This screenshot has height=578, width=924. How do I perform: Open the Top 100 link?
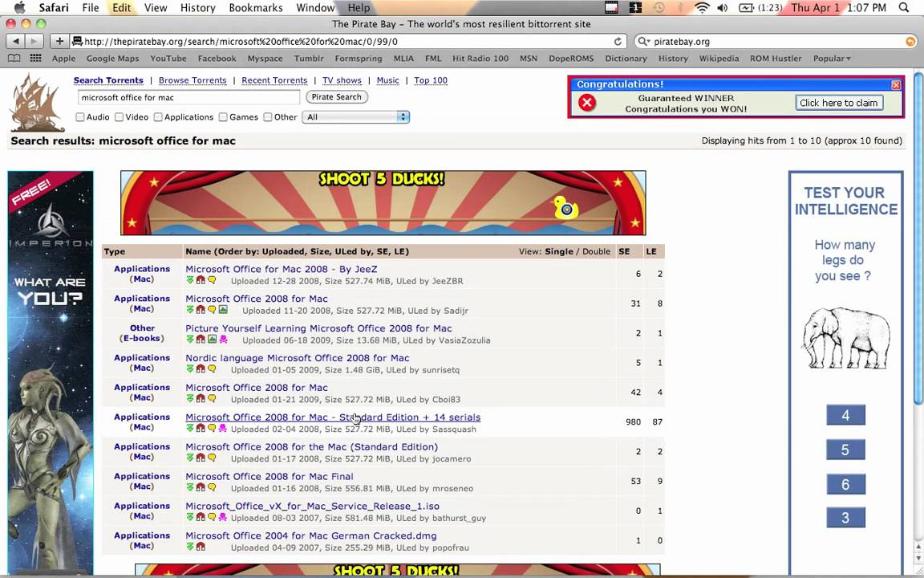(431, 80)
